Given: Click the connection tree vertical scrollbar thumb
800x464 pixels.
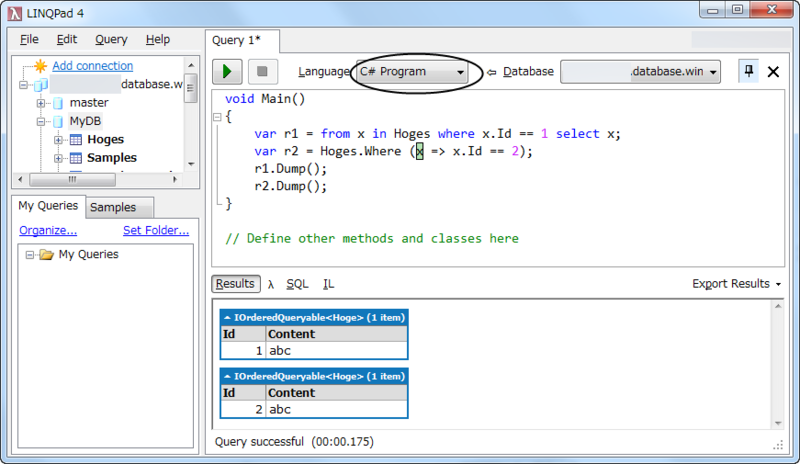Looking at the screenshot, I should [x=191, y=88].
